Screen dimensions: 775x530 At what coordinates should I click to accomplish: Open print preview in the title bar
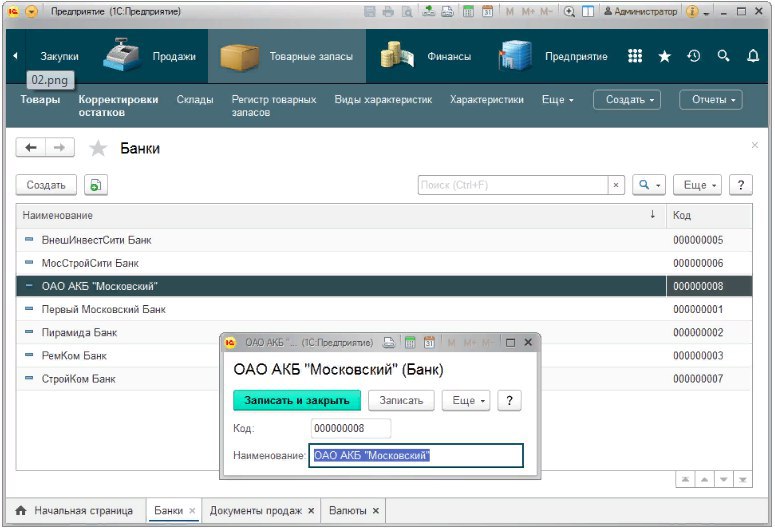(407, 11)
